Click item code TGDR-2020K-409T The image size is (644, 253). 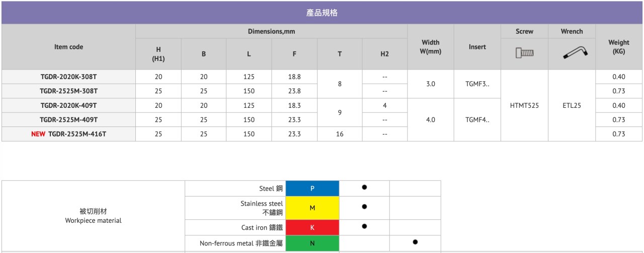(68, 105)
